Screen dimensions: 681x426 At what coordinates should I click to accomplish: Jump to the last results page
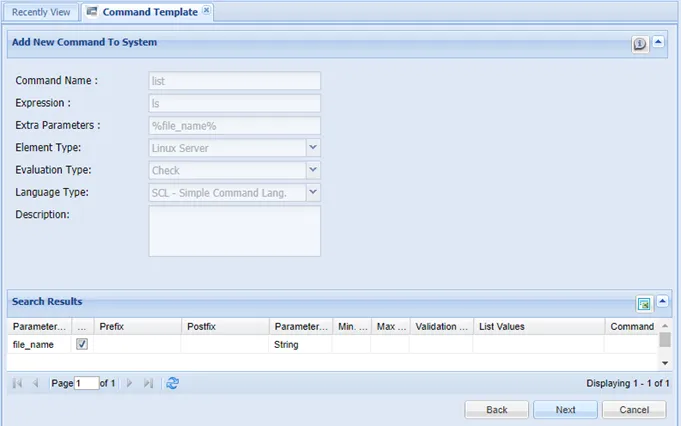(x=148, y=383)
